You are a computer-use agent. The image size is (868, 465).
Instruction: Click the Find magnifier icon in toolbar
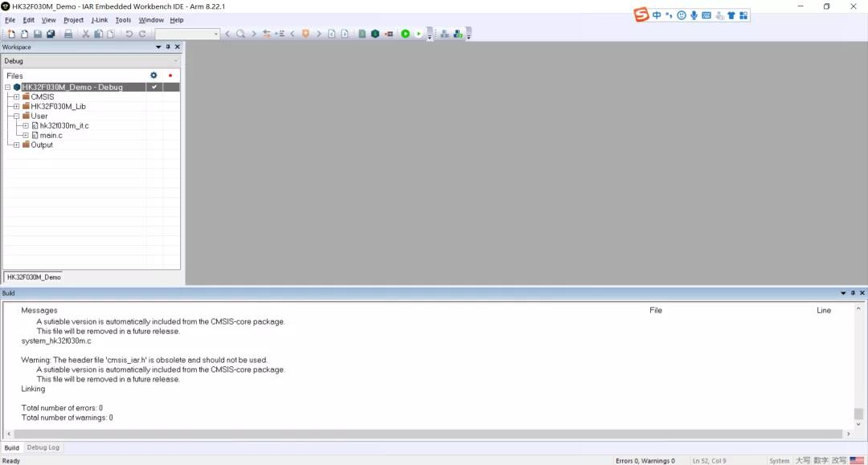coord(240,34)
